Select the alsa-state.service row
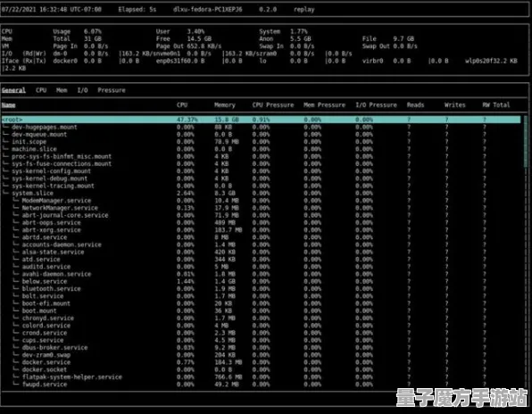Screen dimensions: 532x414 261,252
